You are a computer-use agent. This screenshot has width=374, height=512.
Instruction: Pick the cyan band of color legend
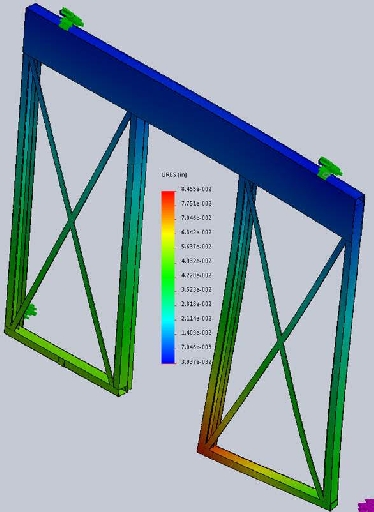[168, 319]
